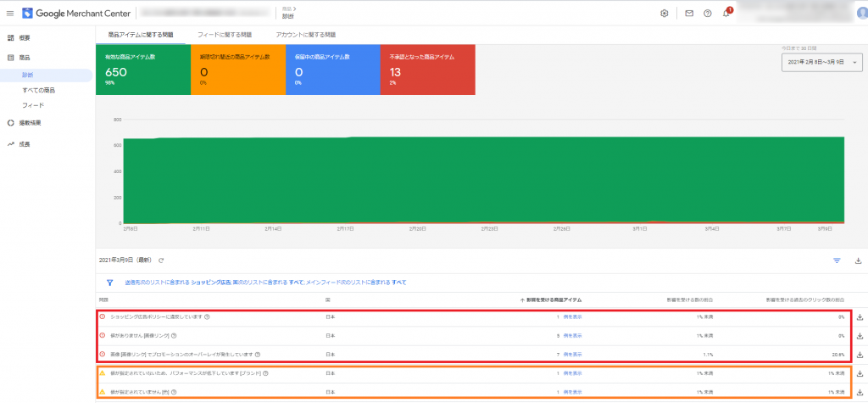Download the 値がありません [画像リンク] row
The image size is (868, 403).
(860, 336)
